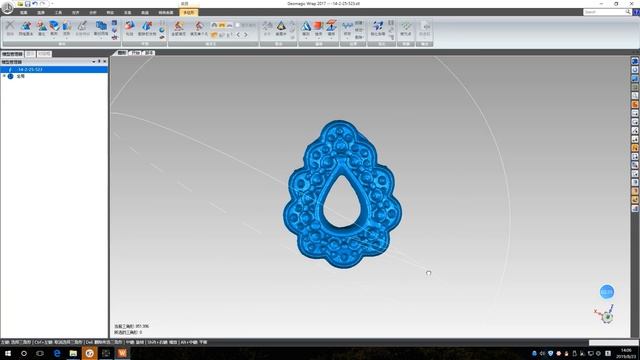Toggle the curvature fill mode icon

click(x=214, y=25)
